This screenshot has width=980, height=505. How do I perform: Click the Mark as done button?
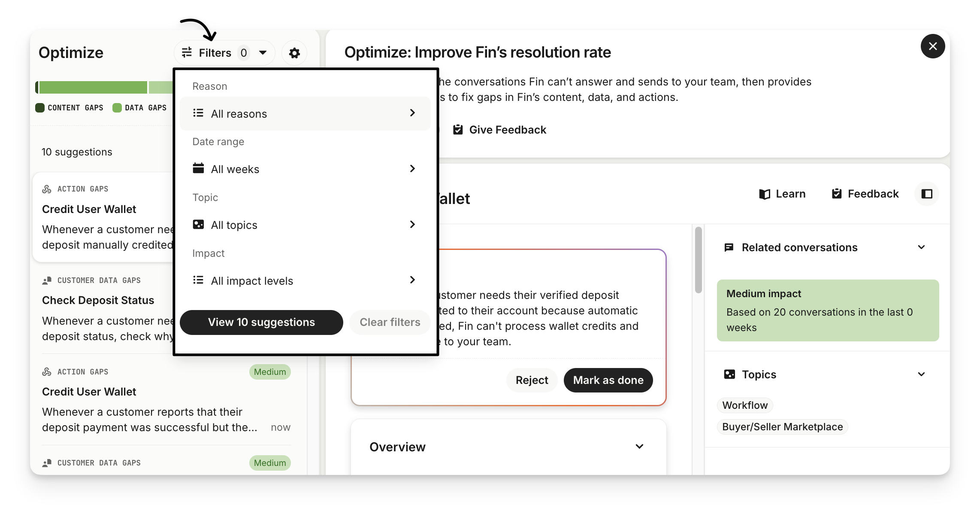tap(608, 380)
